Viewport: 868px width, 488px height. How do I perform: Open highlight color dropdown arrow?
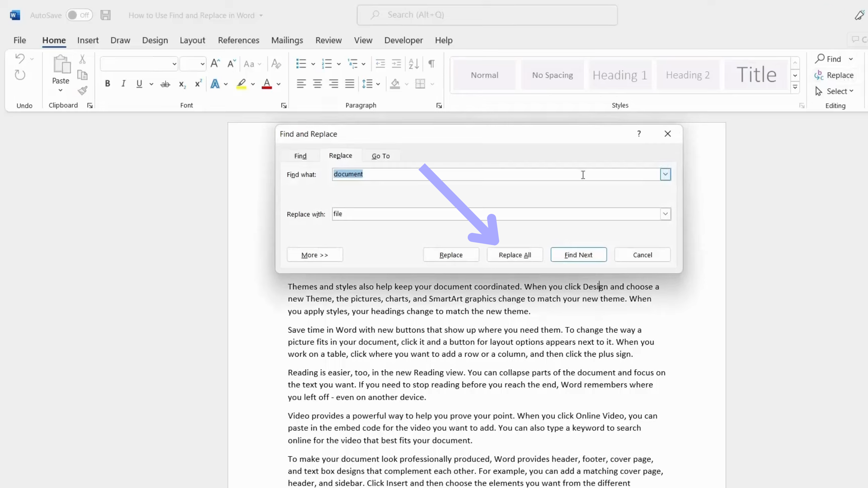tap(253, 84)
